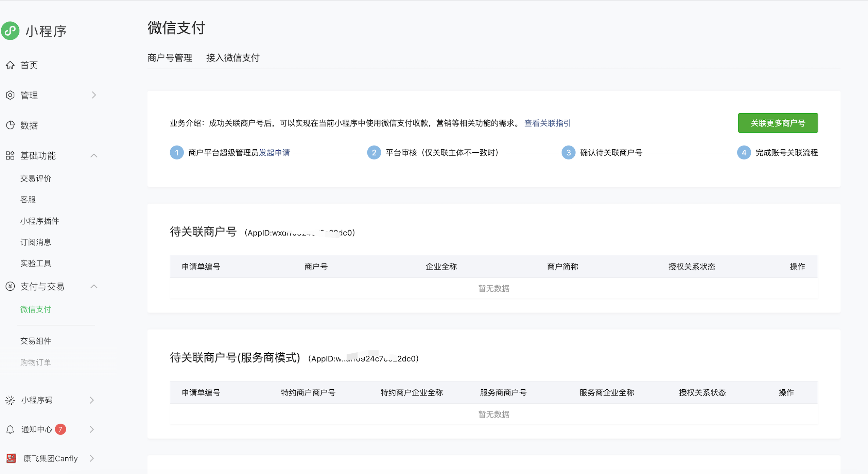
Task: Click the 特约商户企业全称 column header
Action: (412, 392)
